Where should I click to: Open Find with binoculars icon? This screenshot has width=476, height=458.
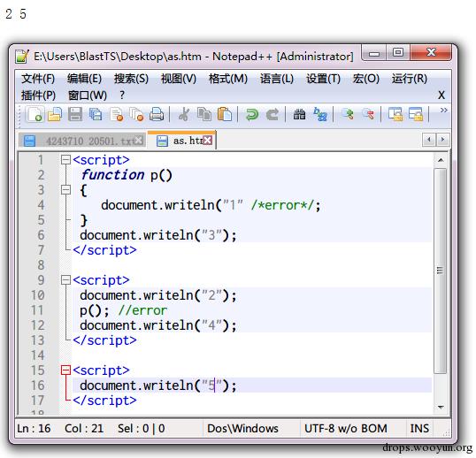pyautogui.click(x=299, y=115)
